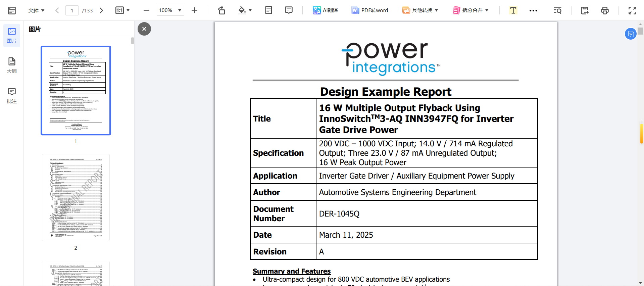Add a comment with annotation icon
Screen dimensions: 644x286
click(x=289, y=10)
